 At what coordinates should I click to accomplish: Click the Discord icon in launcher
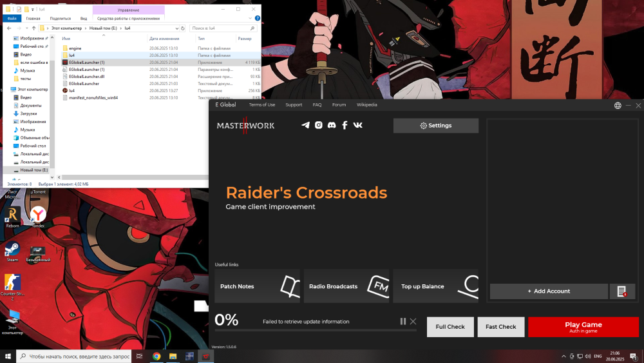click(331, 125)
